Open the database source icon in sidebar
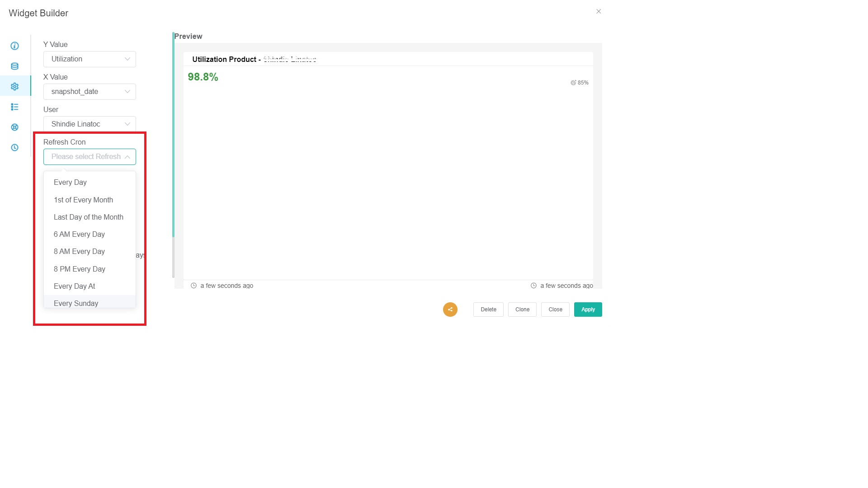Viewport: 868px width, 488px height. [x=14, y=66]
